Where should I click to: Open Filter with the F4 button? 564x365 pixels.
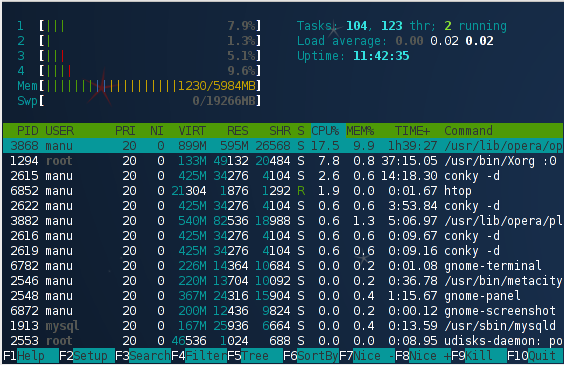(199, 356)
